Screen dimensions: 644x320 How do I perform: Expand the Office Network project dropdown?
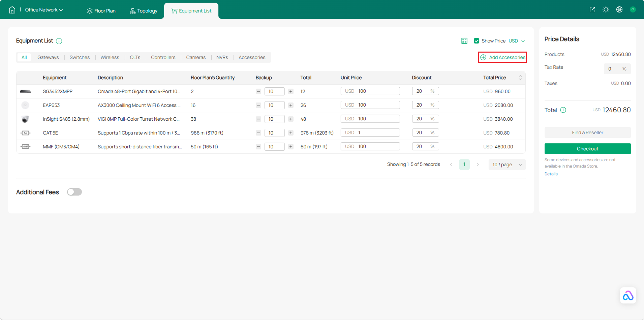pyautogui.click(x=44, y=10)
